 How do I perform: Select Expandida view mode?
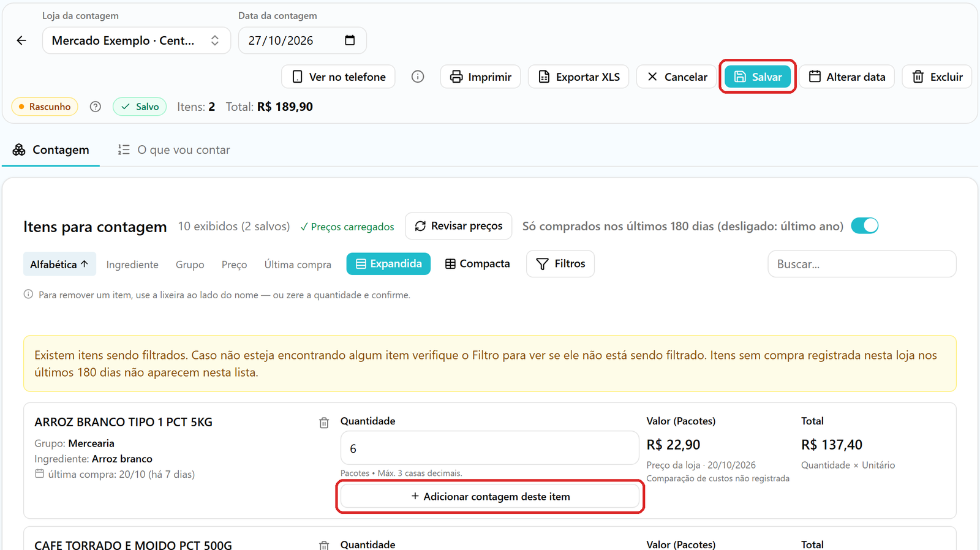388,264
